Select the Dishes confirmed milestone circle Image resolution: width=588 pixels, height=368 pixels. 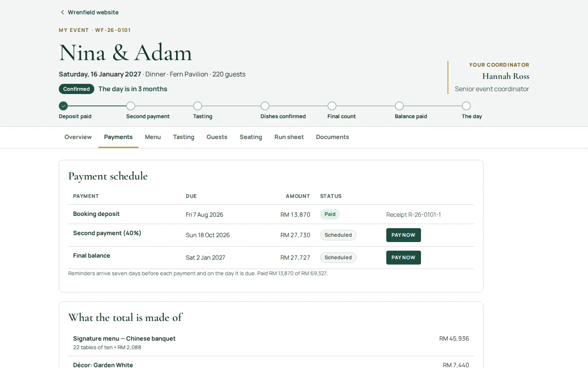point(265,106)
